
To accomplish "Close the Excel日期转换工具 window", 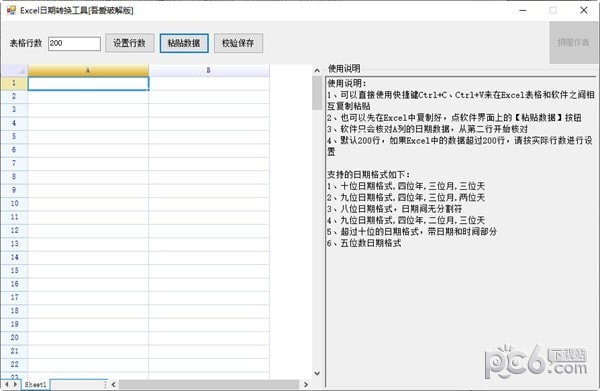I will 584,10.
